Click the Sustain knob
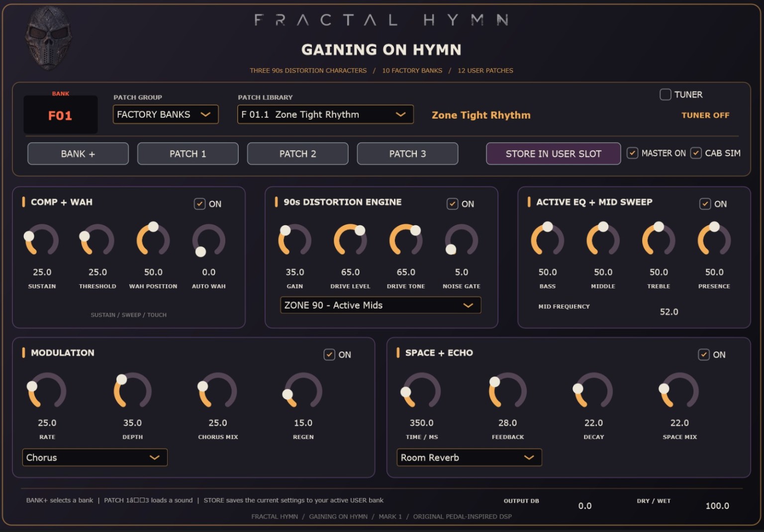764x532 pixels. [x=42, y=241]
